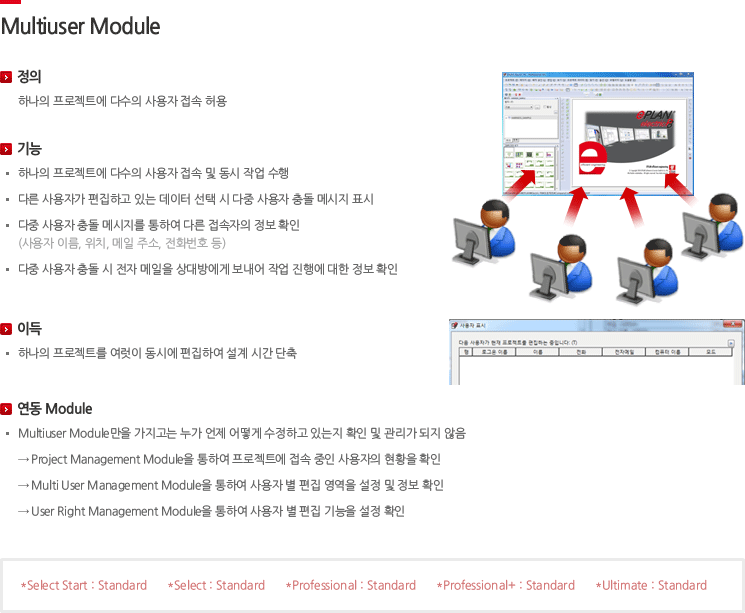Click the Multiuser Module page heading
This screenshot has width=745, height=613.
(80, 26)
